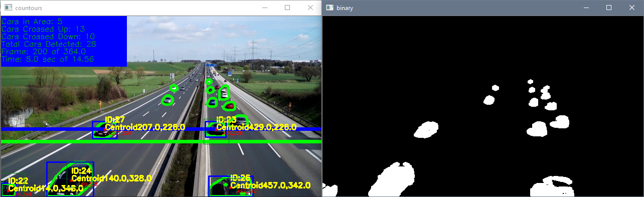Click the ID:27 car label
644x197 pixels.
tap(114, 120)
